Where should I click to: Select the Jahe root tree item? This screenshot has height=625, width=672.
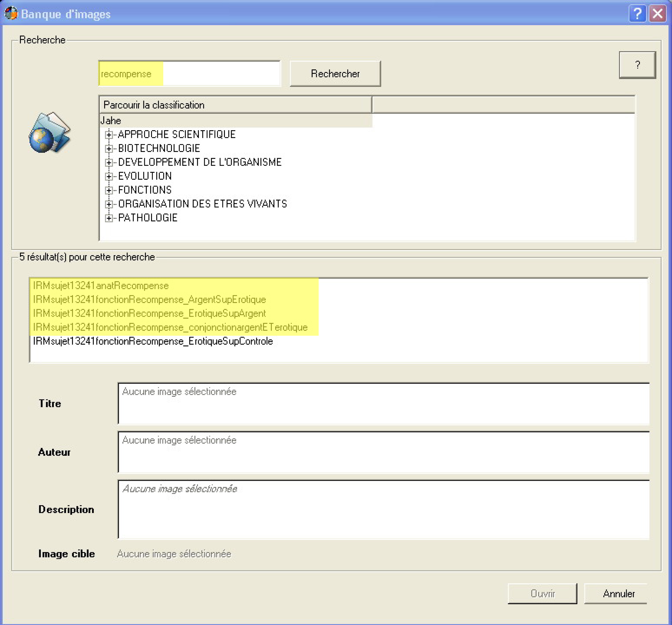coord(111,121)
